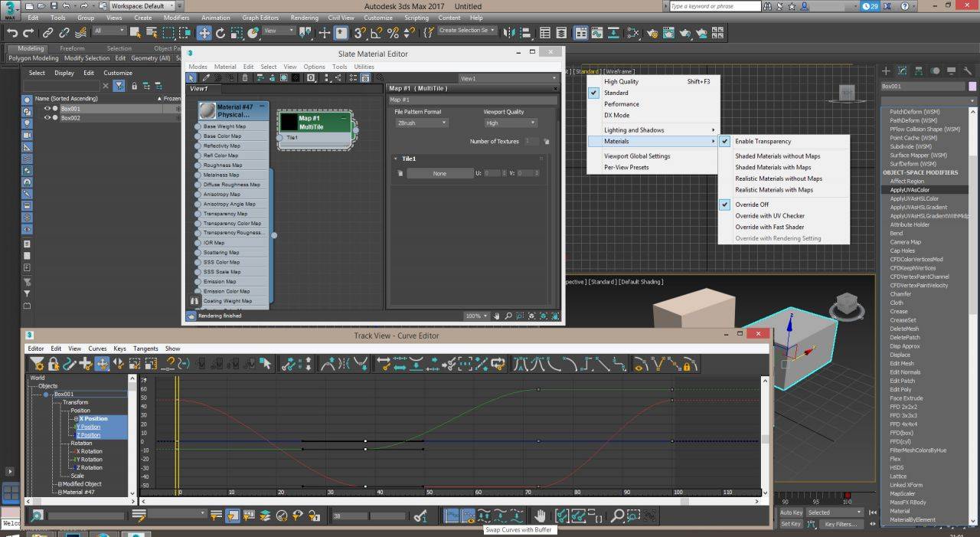Image resolution: width=980 pixels, height=537 pixels.
Task: Click the Curve Editor filters funnel icon
Action: point(37,365)
